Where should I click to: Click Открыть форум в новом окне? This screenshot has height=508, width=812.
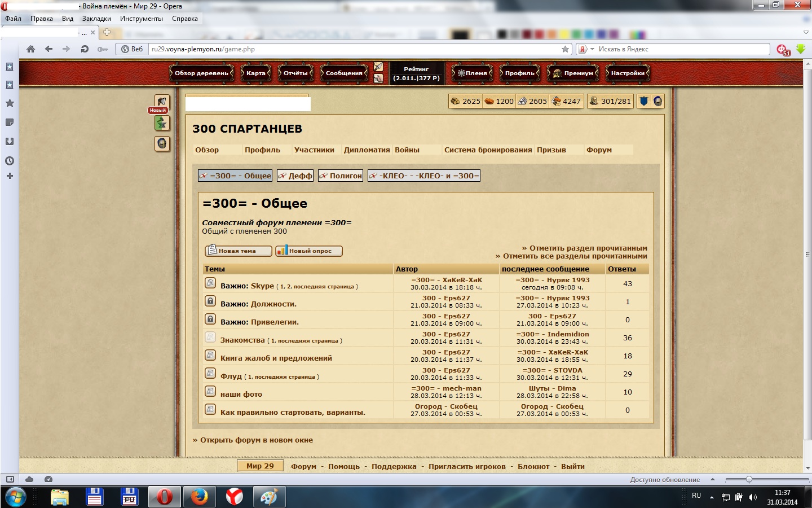[x=253, y=440]
